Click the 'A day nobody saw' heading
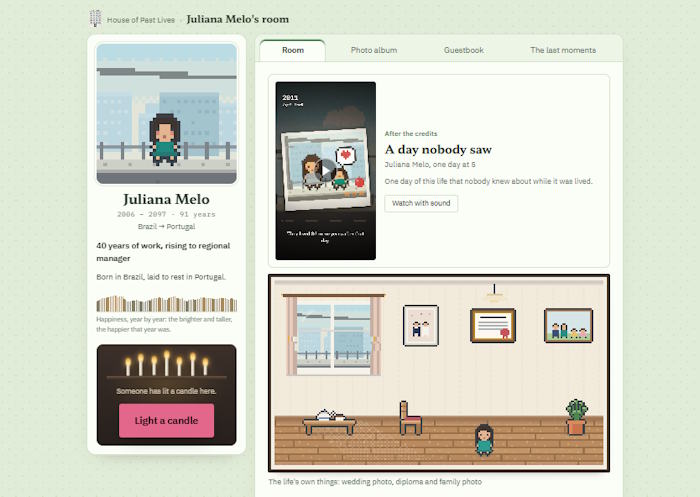Viewport: 700px width, 497px height. coord(438,150)
